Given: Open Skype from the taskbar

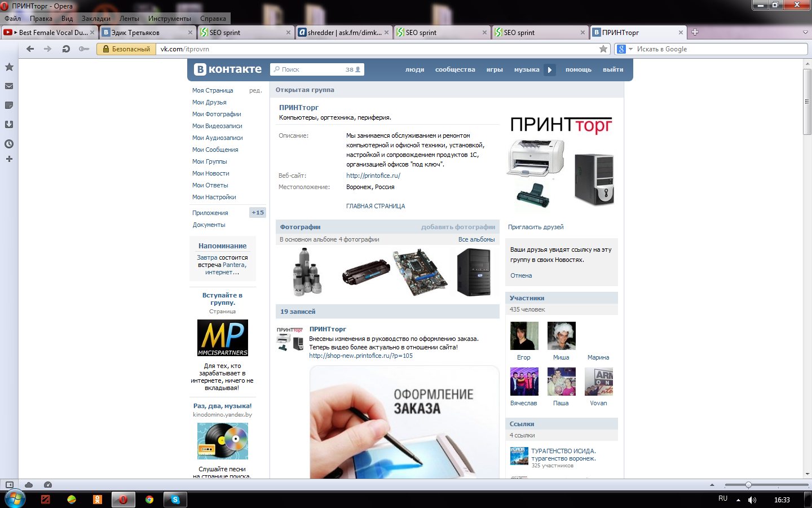Looking at the screenshot, I should 175,500.
